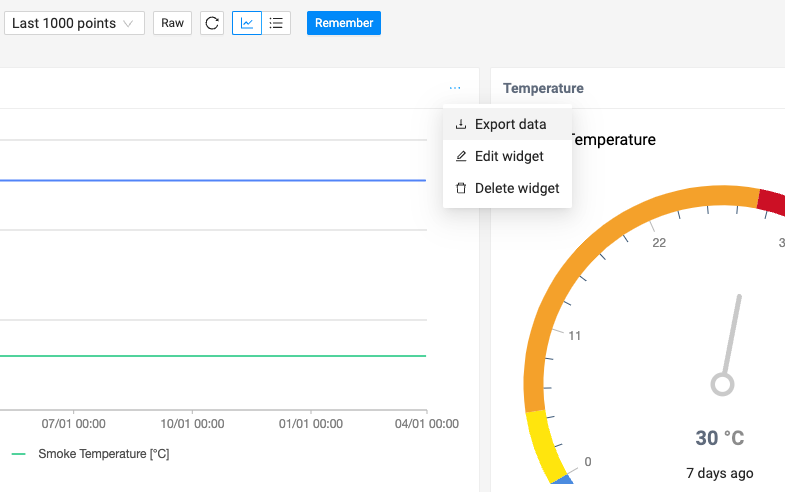This screenshot has width=785, height=492.
Task: Toggle Smoke Temperature legend entry
Action: tap(91, 454)
